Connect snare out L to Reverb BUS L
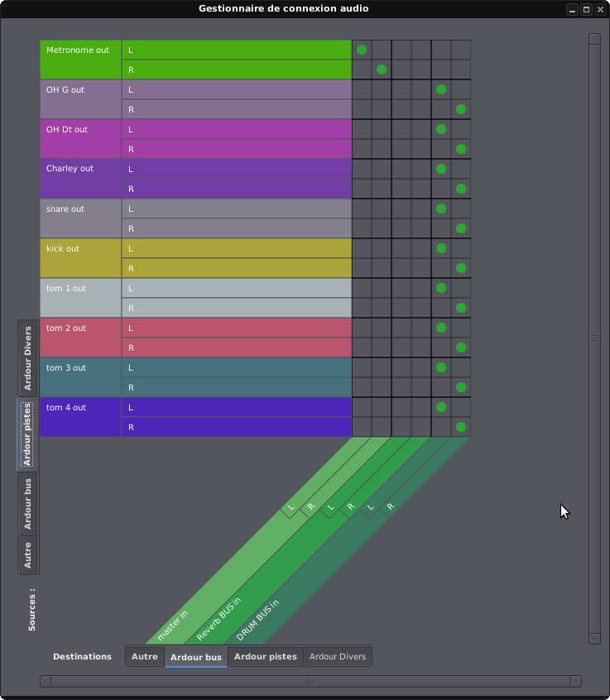The height and width of the screenshot is (700, 610). (x=401, y=209)
